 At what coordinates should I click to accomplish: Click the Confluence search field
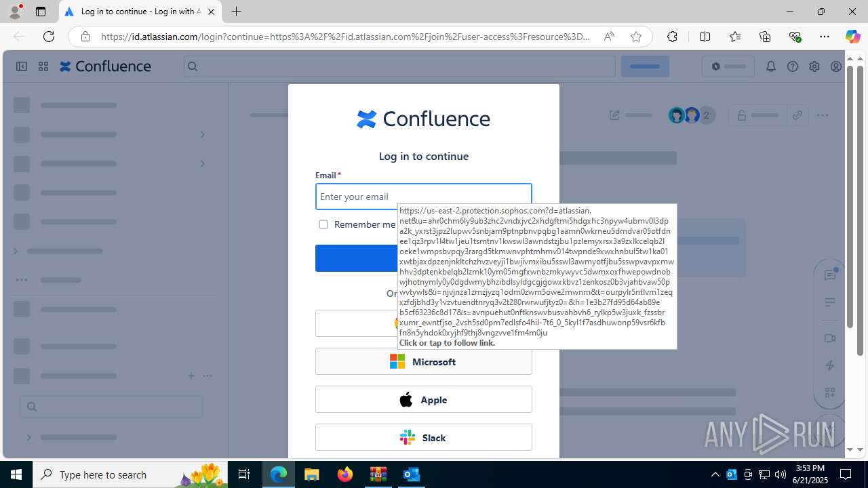tap(399, 66)
